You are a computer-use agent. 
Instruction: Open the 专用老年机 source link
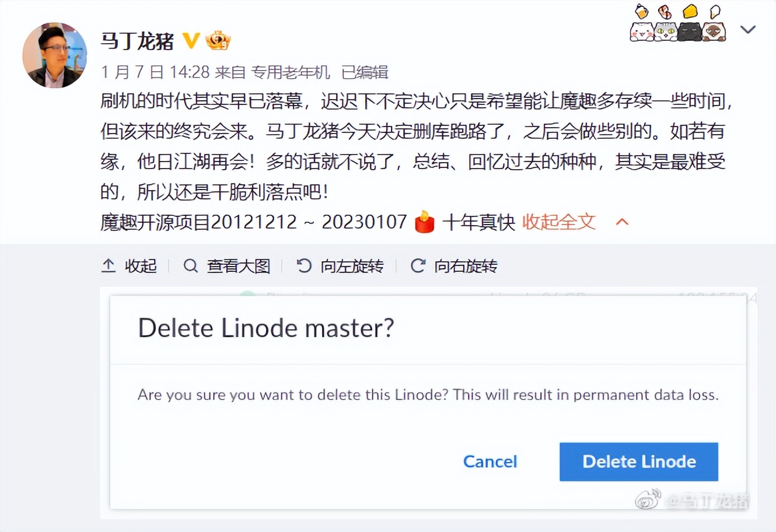[291, 72]
